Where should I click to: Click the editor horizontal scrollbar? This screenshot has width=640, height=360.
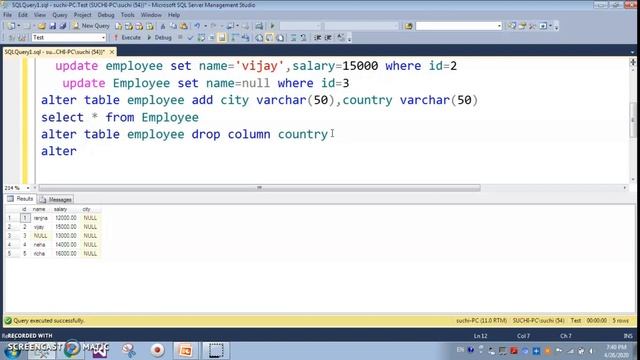(259, 188)
